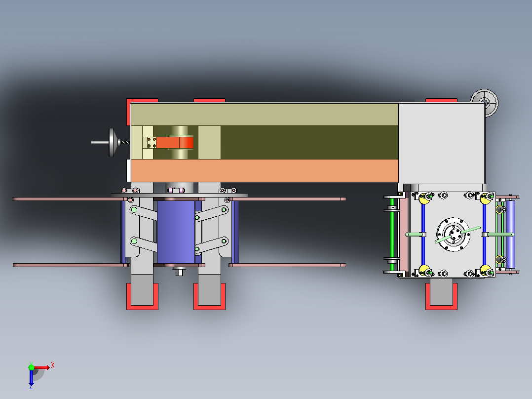Image resolution: width=532 pixels, height=399 pixels.
Task: Select the khaki top strip of the beam
Action: (x=265, y=115)
